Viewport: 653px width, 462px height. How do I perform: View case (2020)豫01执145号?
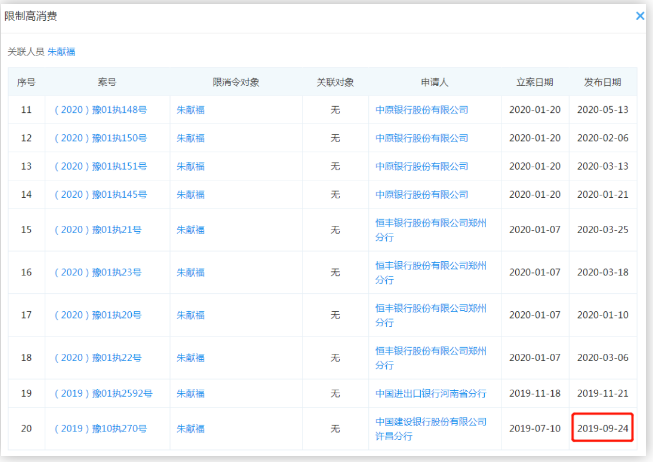click(x=100, y=194)
